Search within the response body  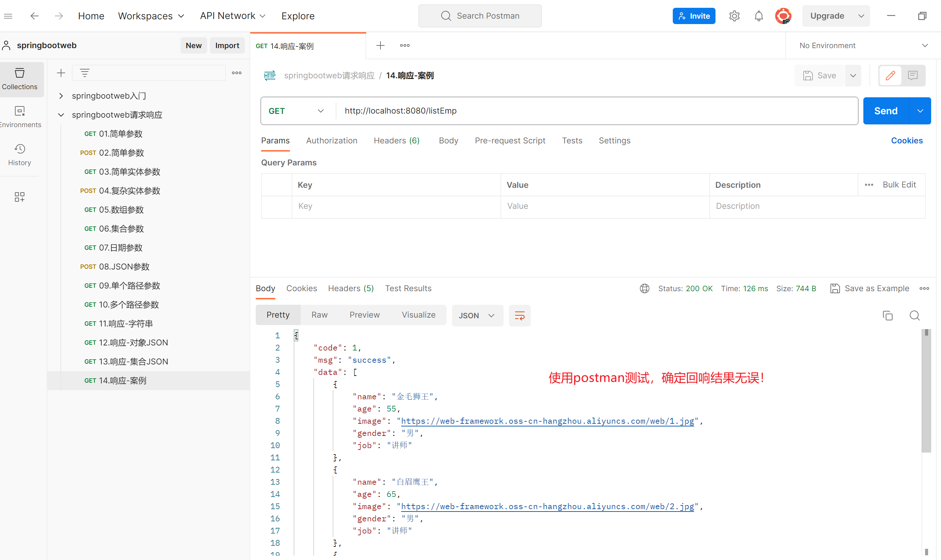click(x=915, y=316)
